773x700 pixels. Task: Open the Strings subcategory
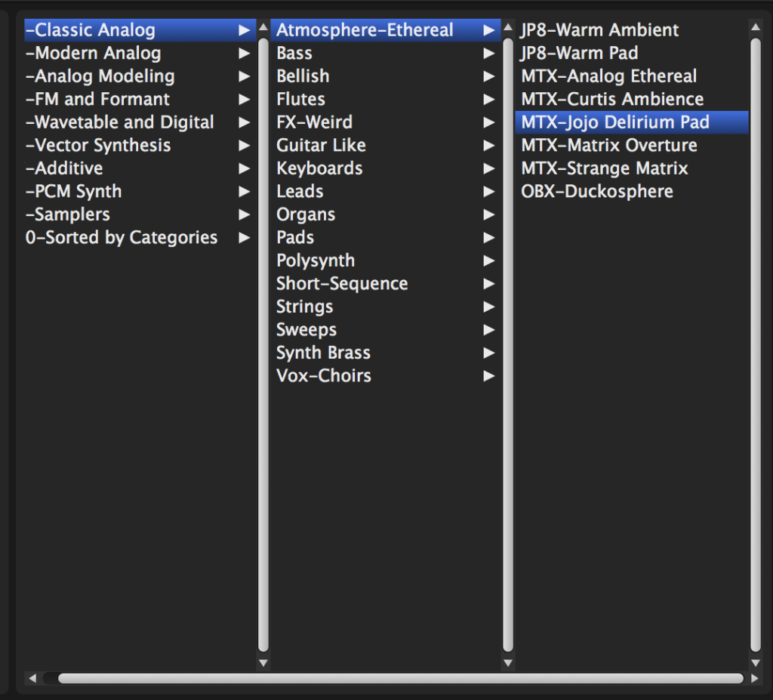click(x=386, y=307)
